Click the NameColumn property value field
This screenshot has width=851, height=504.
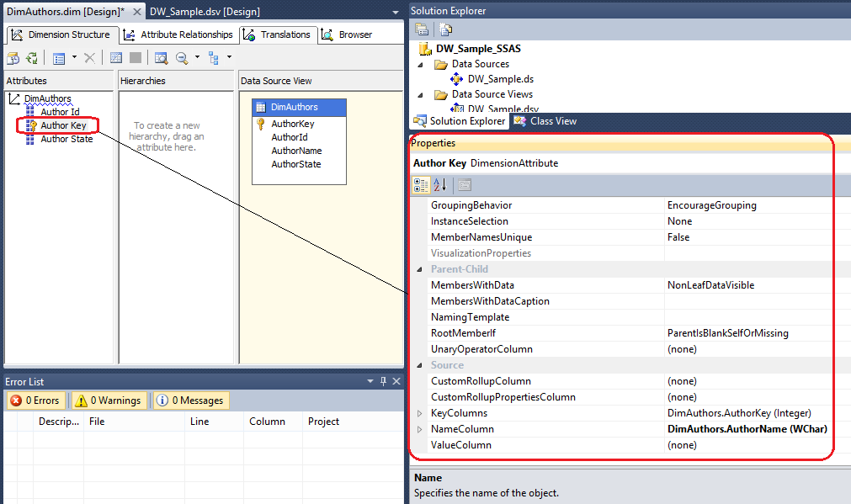747,429
